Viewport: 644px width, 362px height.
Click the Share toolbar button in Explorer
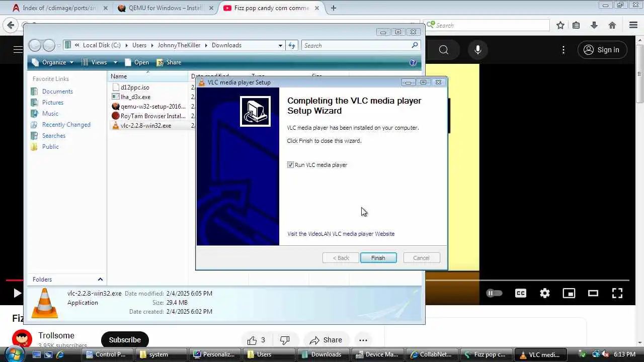coord(169,62)
